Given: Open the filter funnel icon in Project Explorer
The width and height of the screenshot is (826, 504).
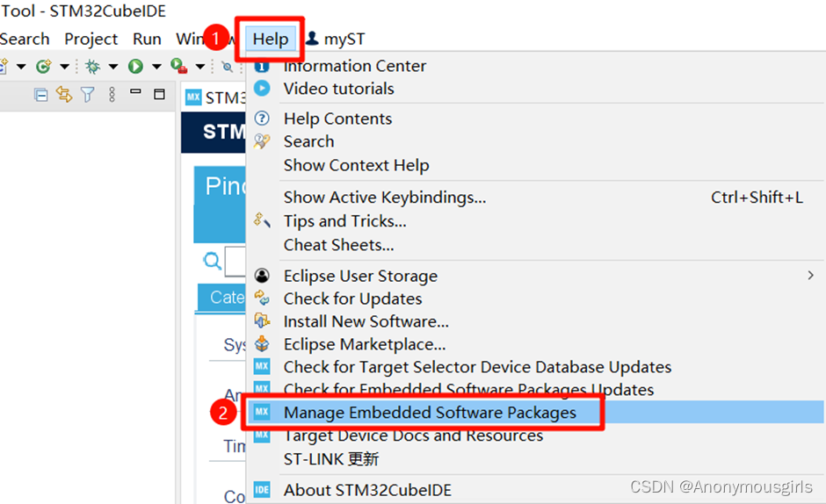Looking at the screenshot, I should point(88,95).
